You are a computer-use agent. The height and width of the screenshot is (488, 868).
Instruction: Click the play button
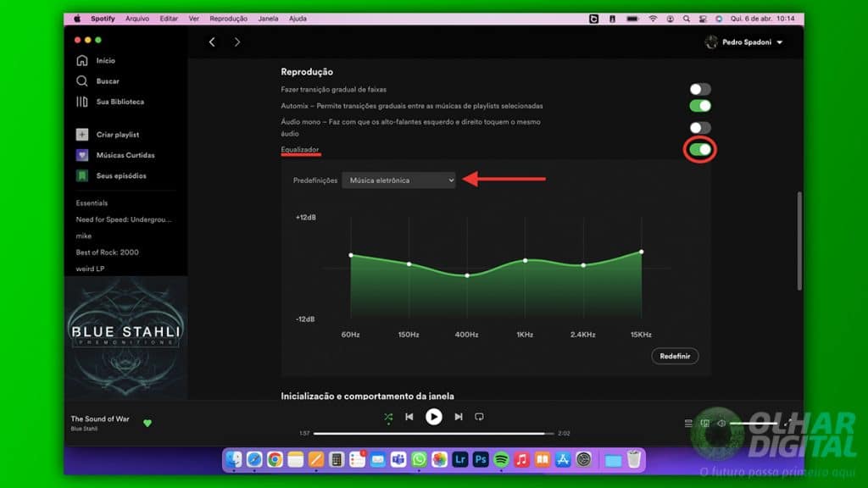pyautogui.click(x=433, y=417)
